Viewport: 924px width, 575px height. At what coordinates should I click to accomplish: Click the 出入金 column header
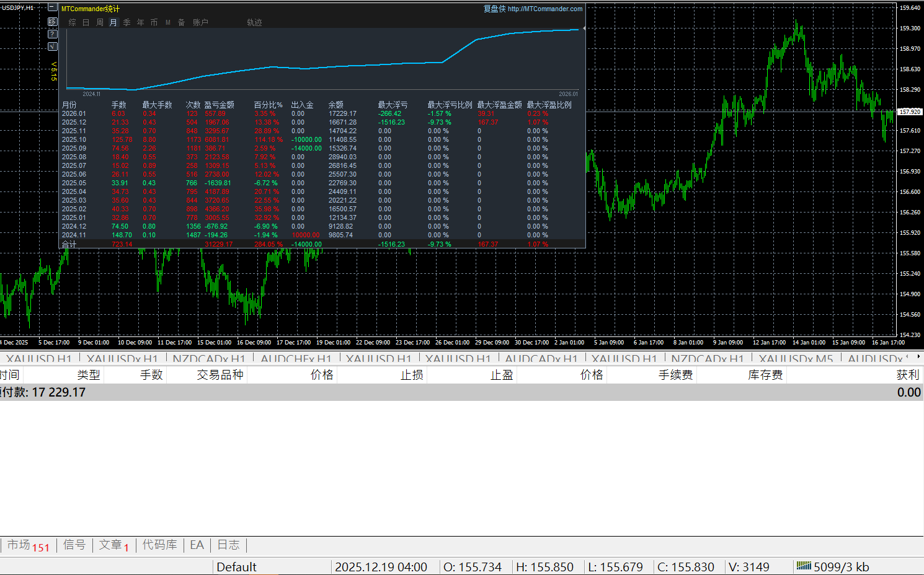coord(303,105)
